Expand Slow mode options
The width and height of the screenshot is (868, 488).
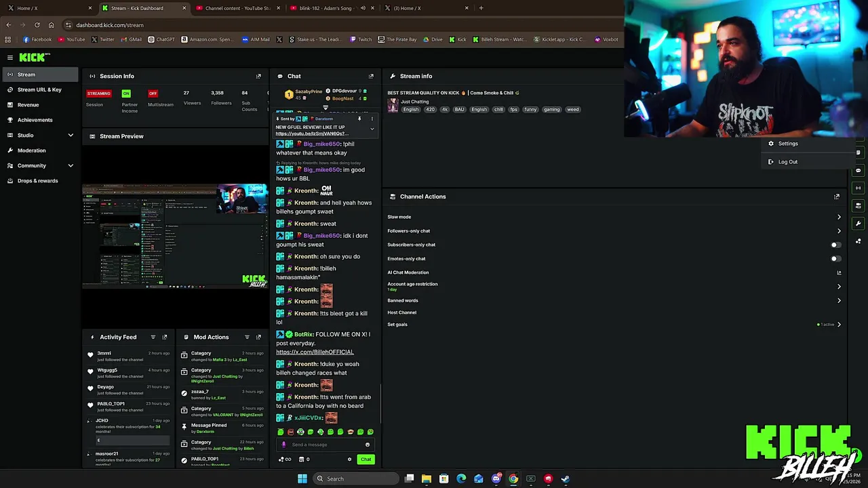[x=839, y=217]
